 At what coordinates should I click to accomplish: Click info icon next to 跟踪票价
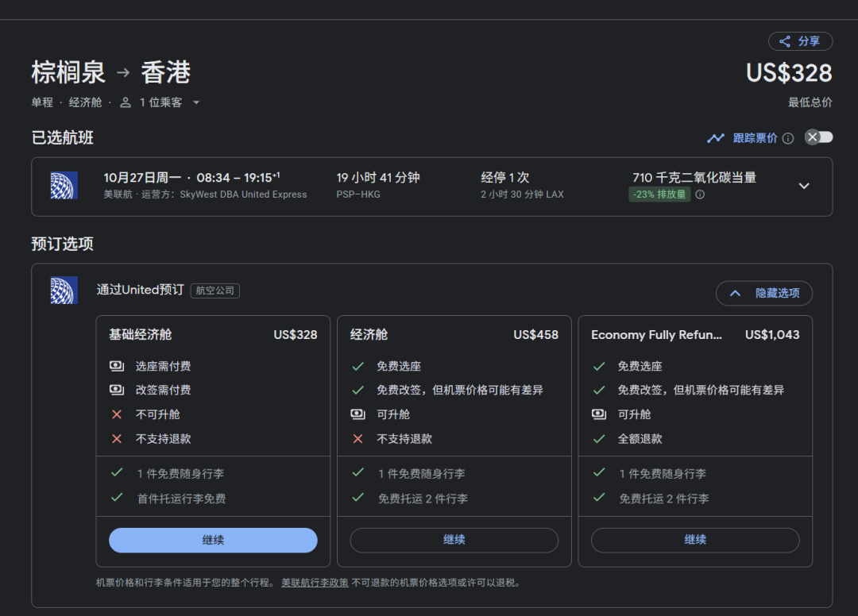787,138
